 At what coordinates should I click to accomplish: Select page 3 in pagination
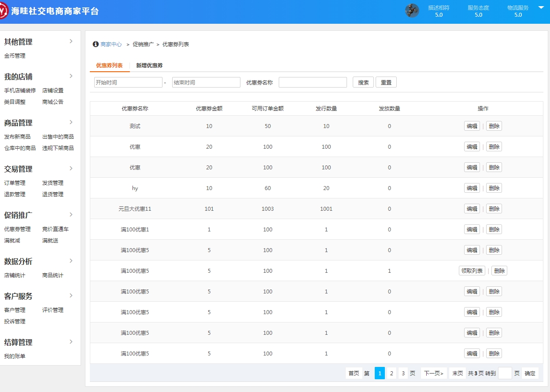click(403, 373)
